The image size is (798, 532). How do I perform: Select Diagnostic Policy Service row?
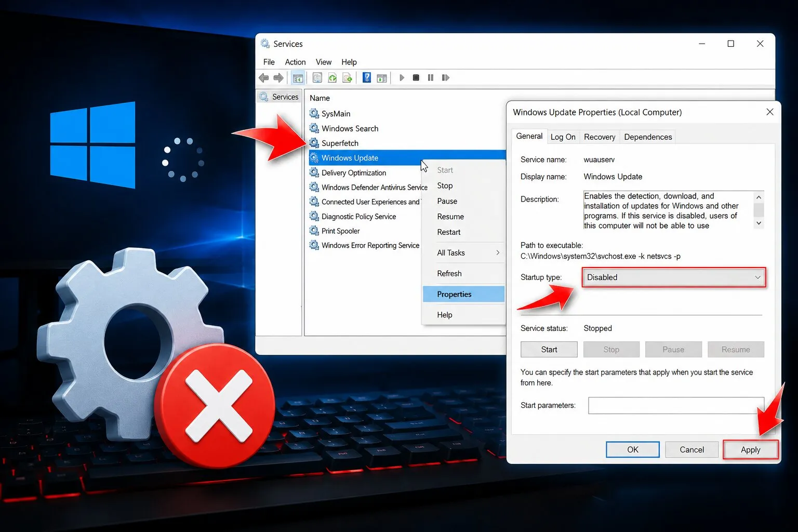(x=353, y=216)
